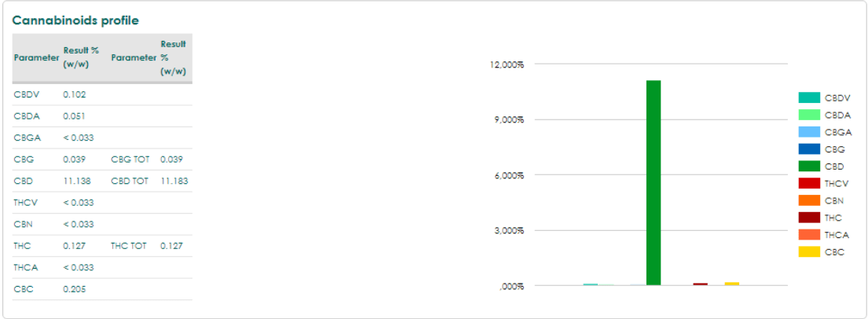Select the CBC yellow legend swatch
The image size is (868, 319).
pos(809,252)
